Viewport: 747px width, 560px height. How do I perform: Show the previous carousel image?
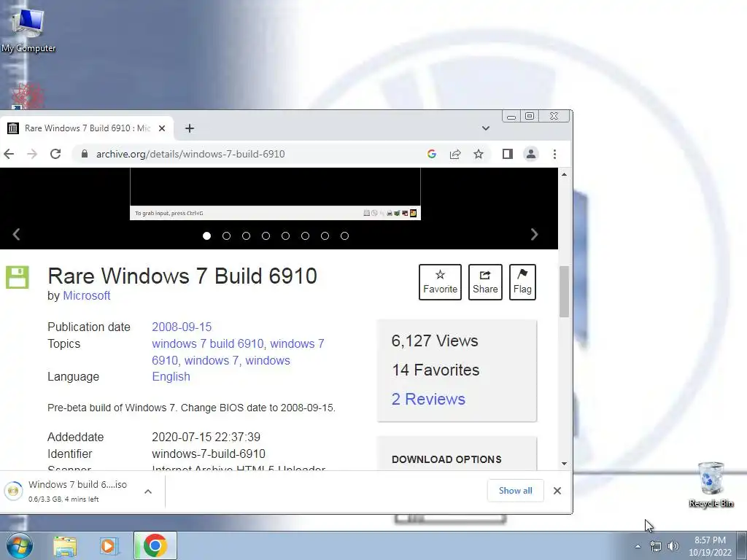[x=16, y=234]
